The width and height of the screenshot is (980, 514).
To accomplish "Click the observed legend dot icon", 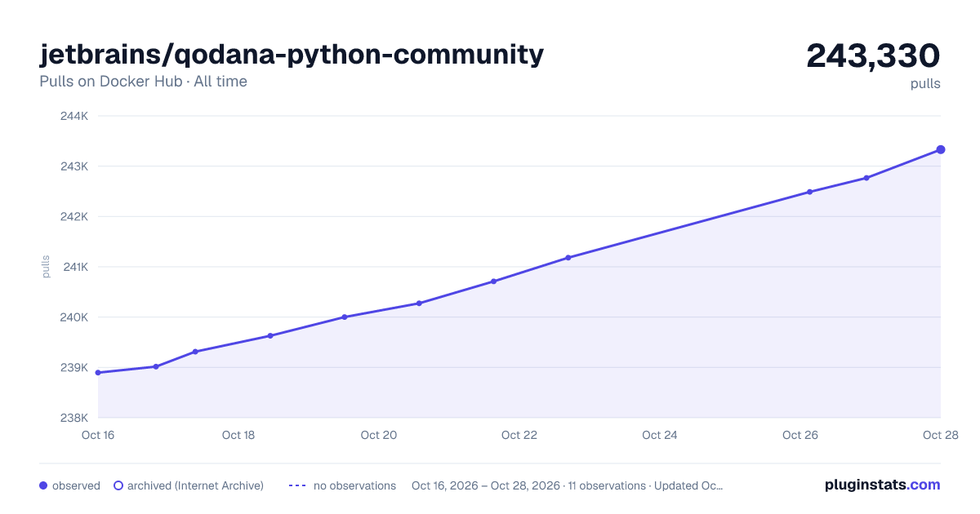I will click(43, 485).
